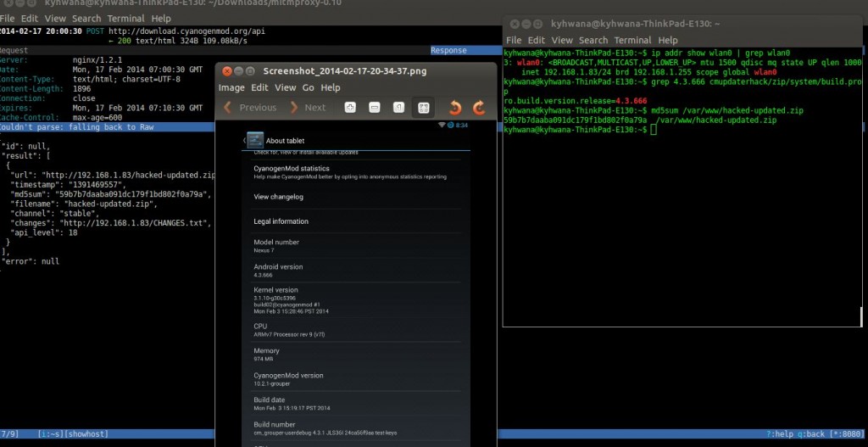Click the back chevron beside About tablet
Image resolution: width=868 pixels, height=447 pixels.
[244, 141]
